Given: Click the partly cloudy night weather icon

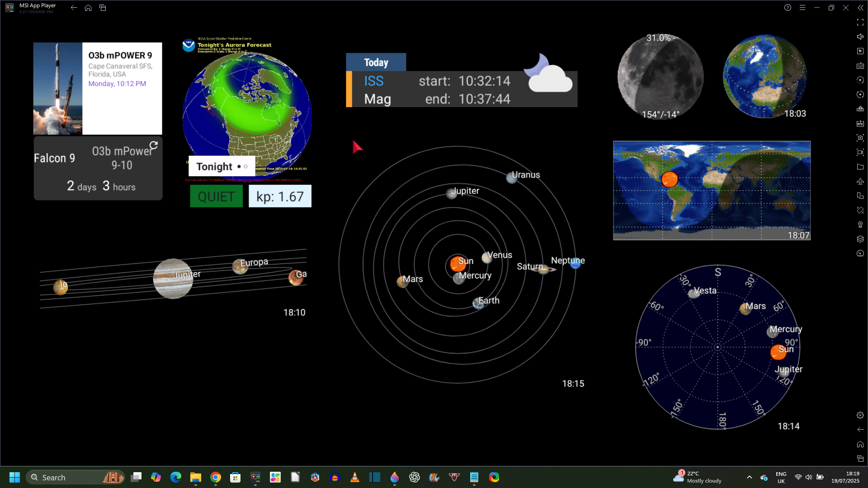Looking at the screenshot, I should coord(548,73).
